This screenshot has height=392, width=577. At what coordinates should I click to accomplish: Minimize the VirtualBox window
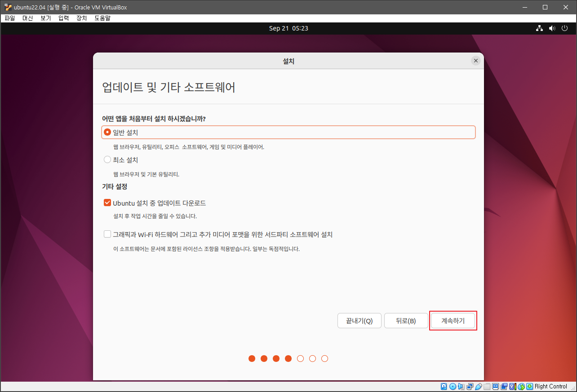(x=525, y=7)
